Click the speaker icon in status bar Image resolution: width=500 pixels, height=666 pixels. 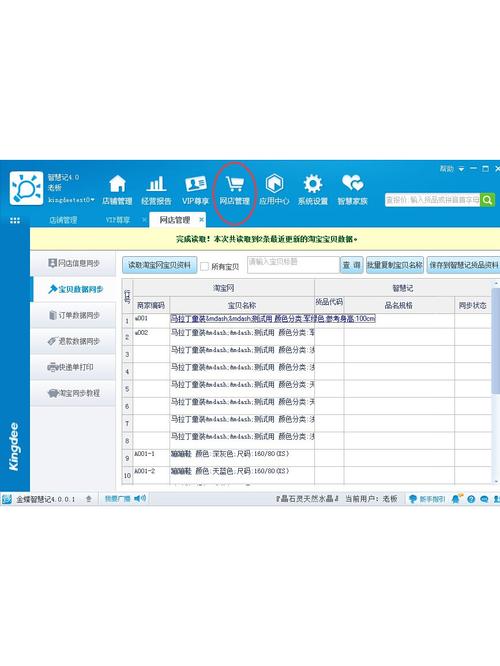(x=140, y=498)
